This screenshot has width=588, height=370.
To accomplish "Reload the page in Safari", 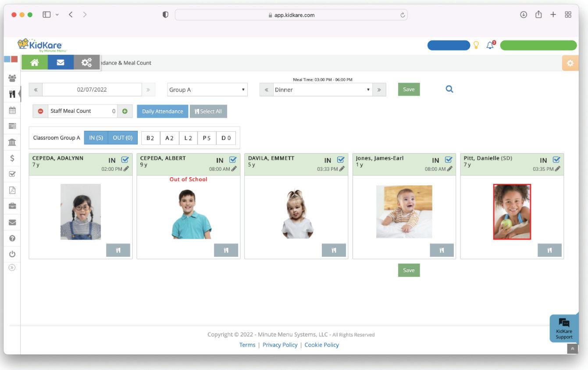I will pyautogui.click(x=403, y=14).
